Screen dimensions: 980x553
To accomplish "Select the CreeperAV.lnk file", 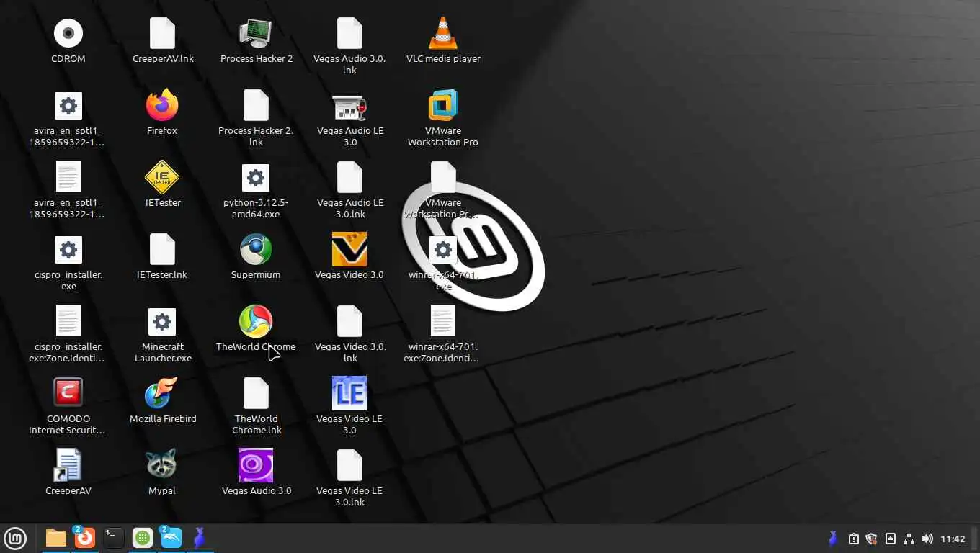I will click(162, 33).
